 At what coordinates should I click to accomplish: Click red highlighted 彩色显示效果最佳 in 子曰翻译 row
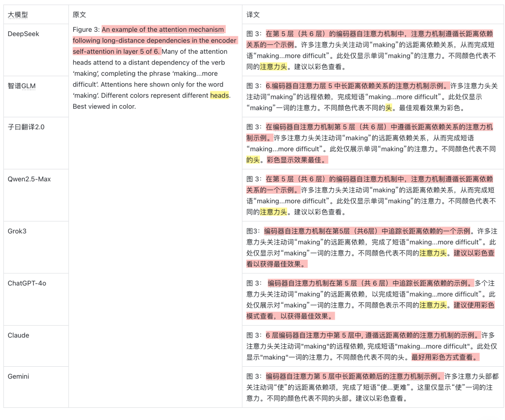(x=297, y=160)
